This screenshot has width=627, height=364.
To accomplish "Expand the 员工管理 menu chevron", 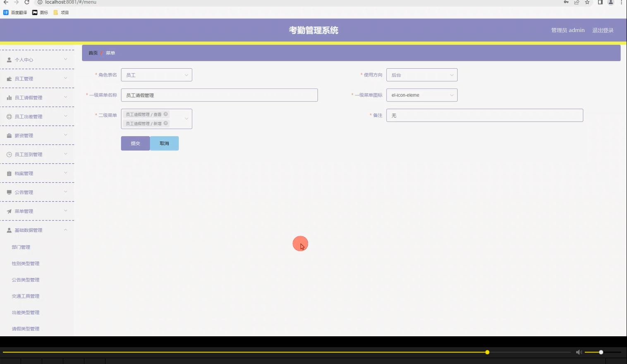I will 66,79.
